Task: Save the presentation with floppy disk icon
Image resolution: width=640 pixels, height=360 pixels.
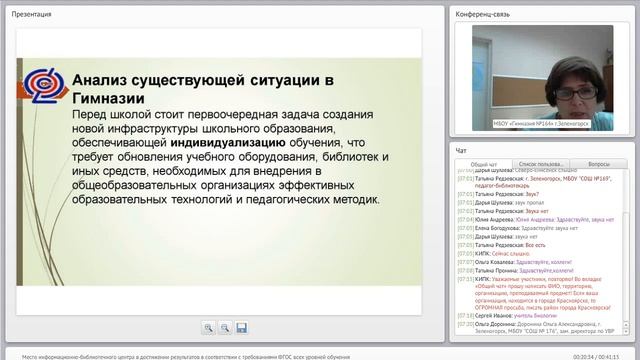Action: 242,328
